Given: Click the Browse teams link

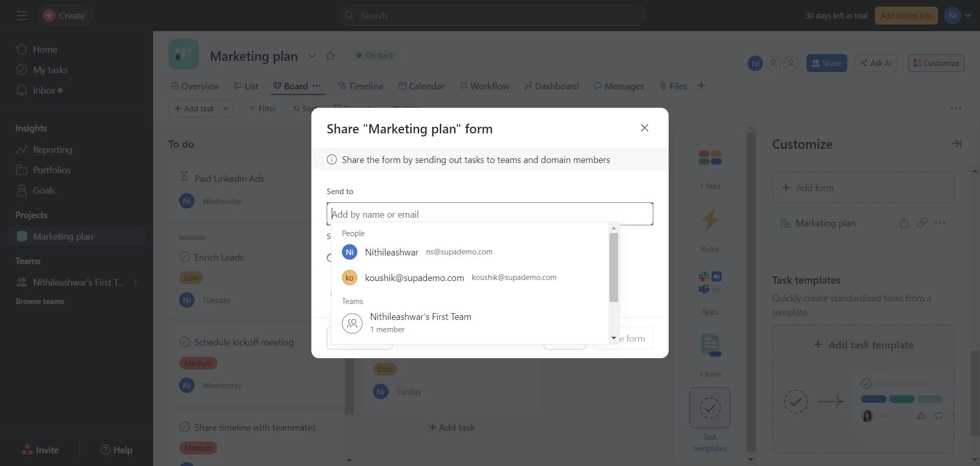Looking at the screenshot, I should click(39, 301).
